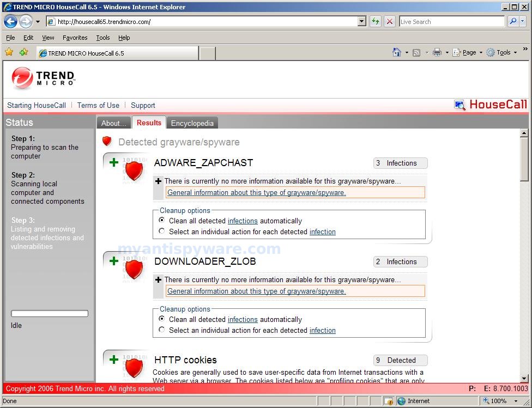Screen dimensions: 532x408
Task: Expand the HTTP cookies green plus entry
Action: [x=114, y=360]
